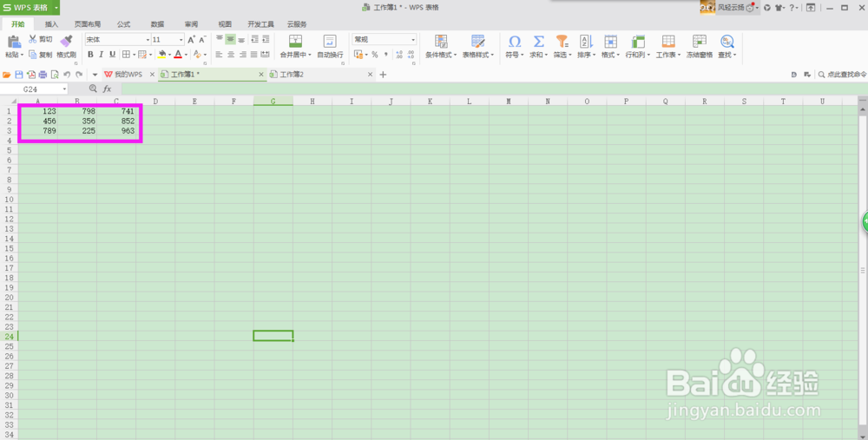Click the Undo arrow

pos(67,74)
